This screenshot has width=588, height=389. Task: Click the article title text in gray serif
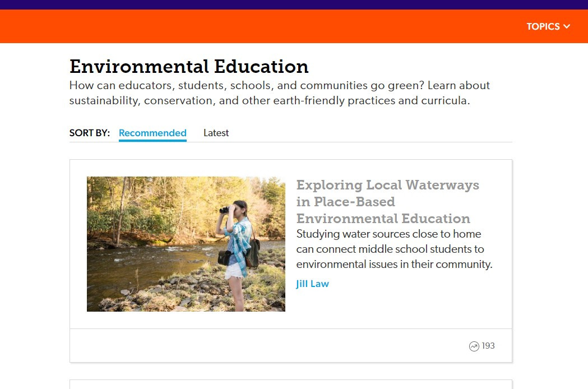pyautogui.click(x=387, y=202)
